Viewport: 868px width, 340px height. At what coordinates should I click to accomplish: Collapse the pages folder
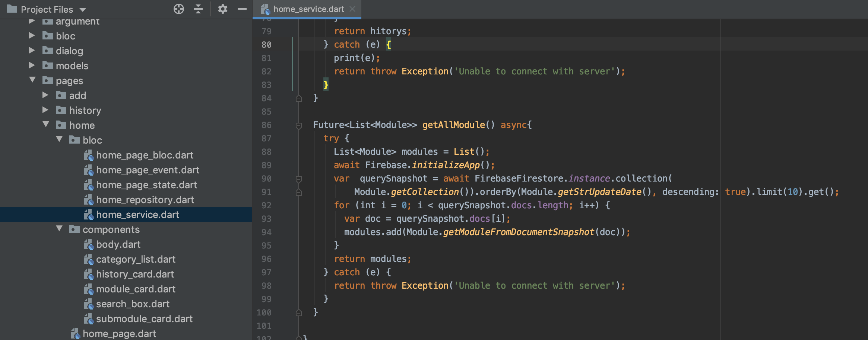click(32, 80)
